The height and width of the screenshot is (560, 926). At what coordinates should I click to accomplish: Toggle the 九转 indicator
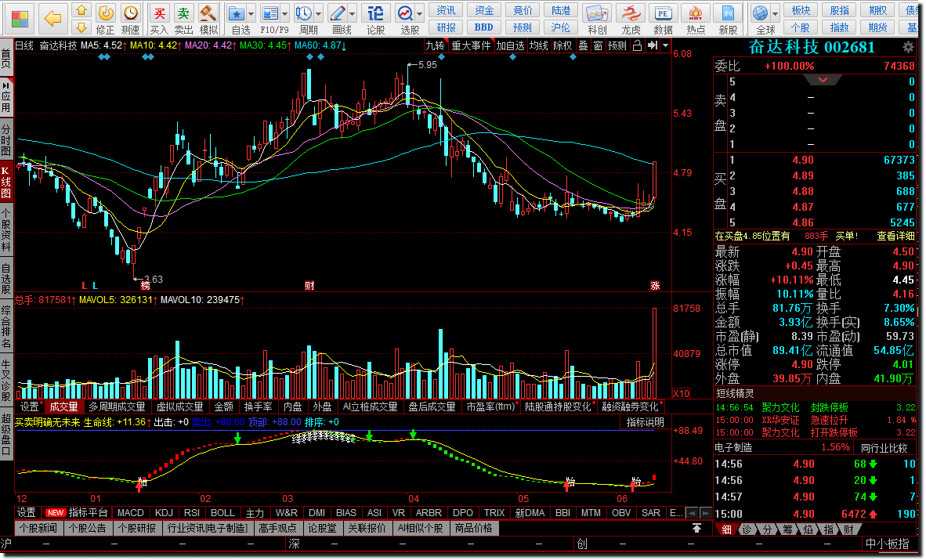(435, 45)
